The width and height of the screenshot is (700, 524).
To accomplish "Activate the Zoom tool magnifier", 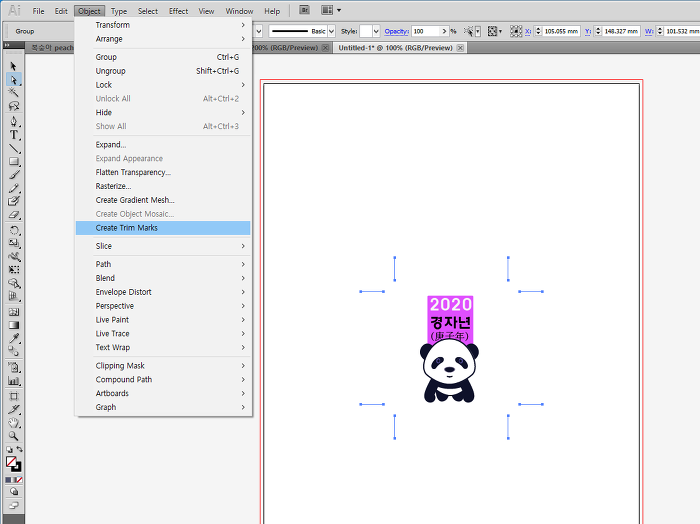I will click(14, 436).
